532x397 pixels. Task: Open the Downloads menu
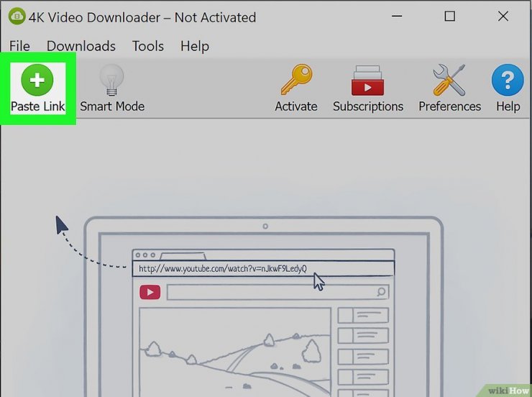tap(81, 46)
